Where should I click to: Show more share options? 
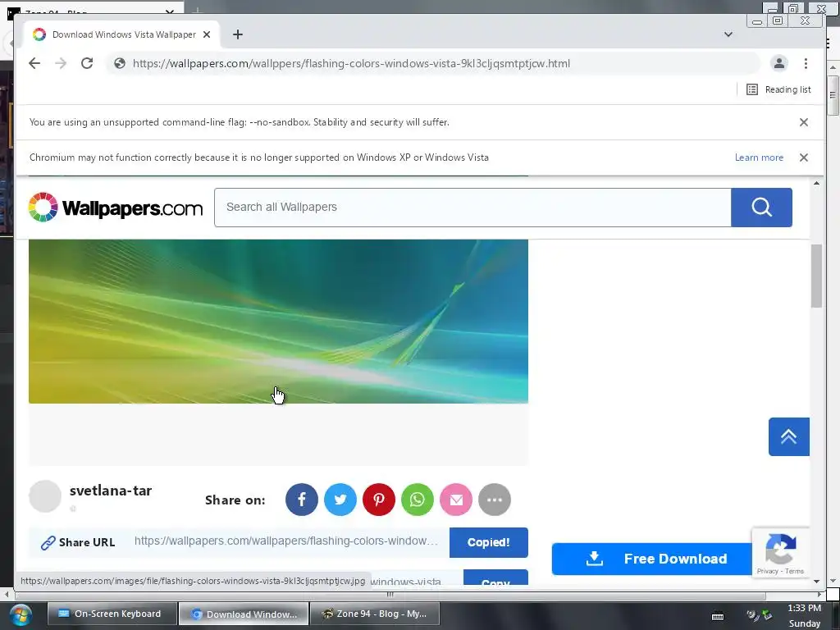495,500
